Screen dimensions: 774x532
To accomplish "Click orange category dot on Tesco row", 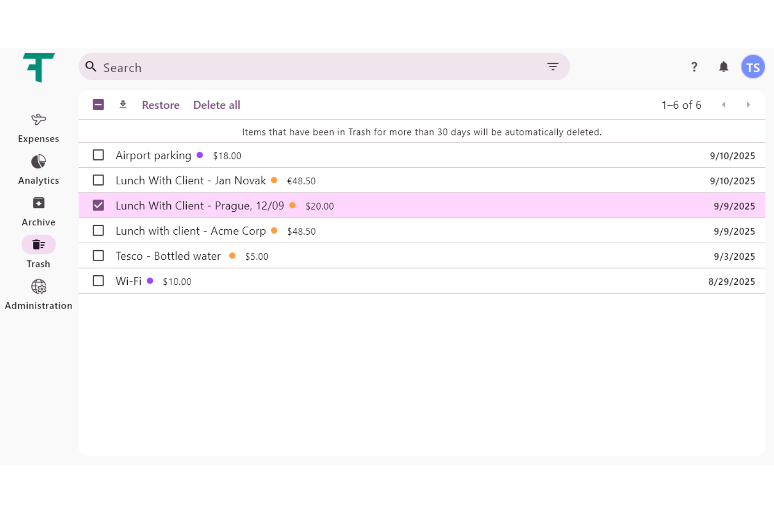I will tap(232, 256).
